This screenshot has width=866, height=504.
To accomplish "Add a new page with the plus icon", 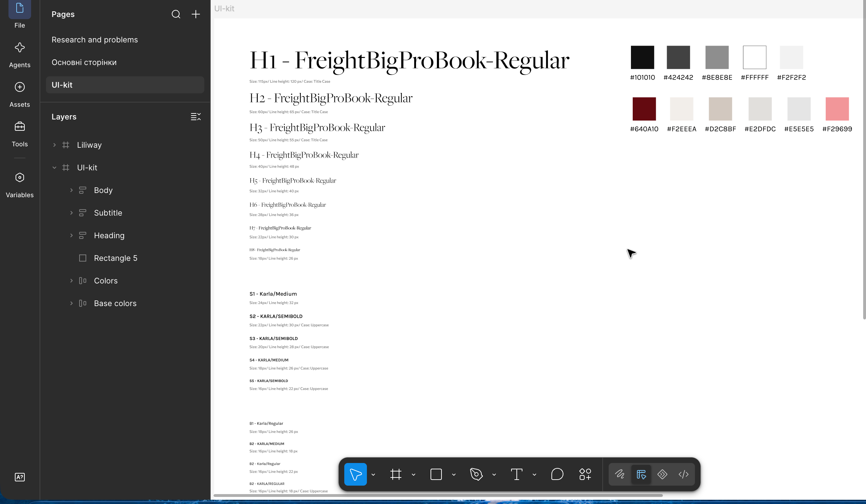I will point(196,14).
